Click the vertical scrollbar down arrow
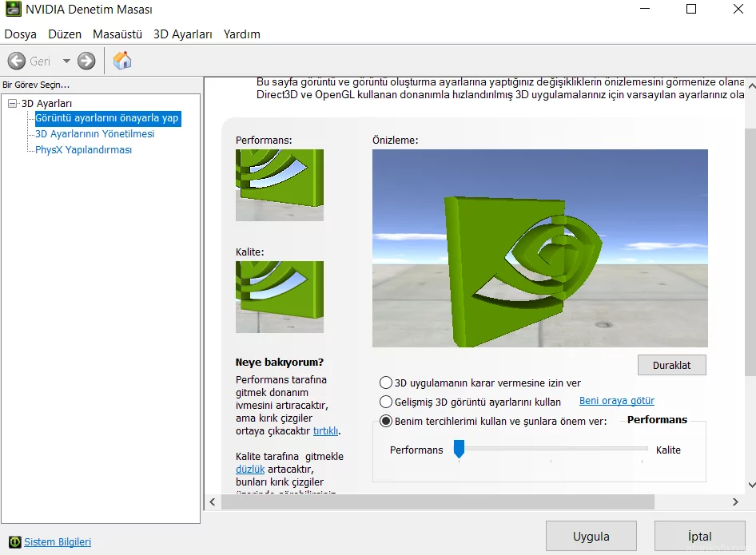This screenshot has width=756, height=555. 751,485
